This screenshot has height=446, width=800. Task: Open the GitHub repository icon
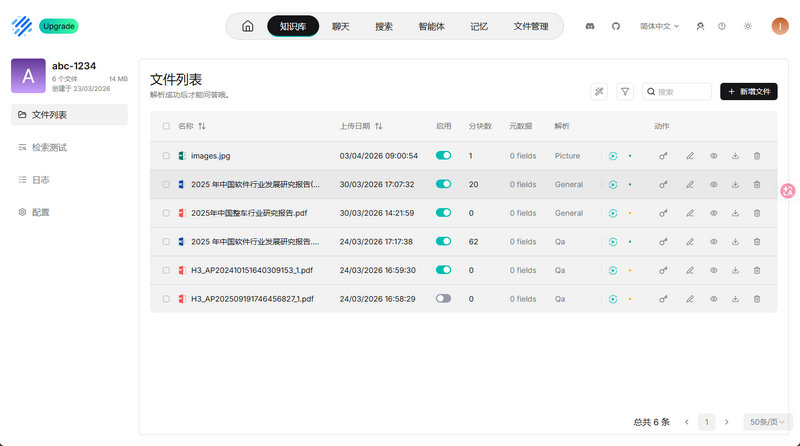(616, 26)
